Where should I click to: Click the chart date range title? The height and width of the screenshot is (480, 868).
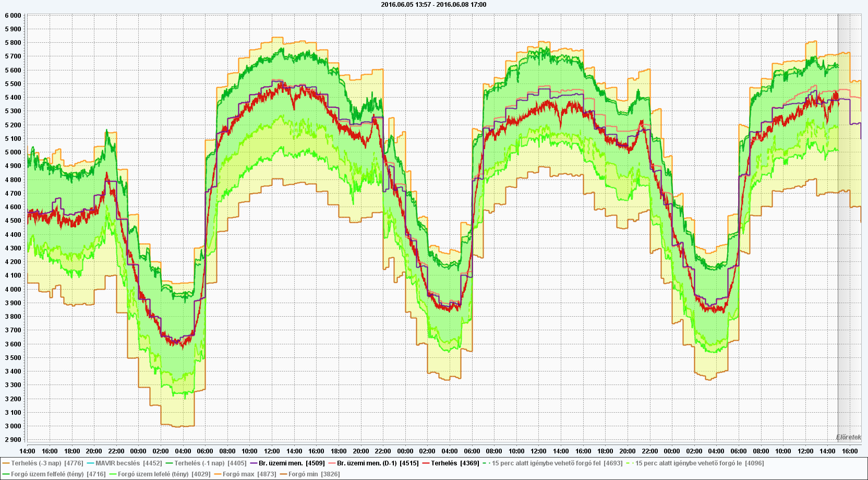[433, 5]
